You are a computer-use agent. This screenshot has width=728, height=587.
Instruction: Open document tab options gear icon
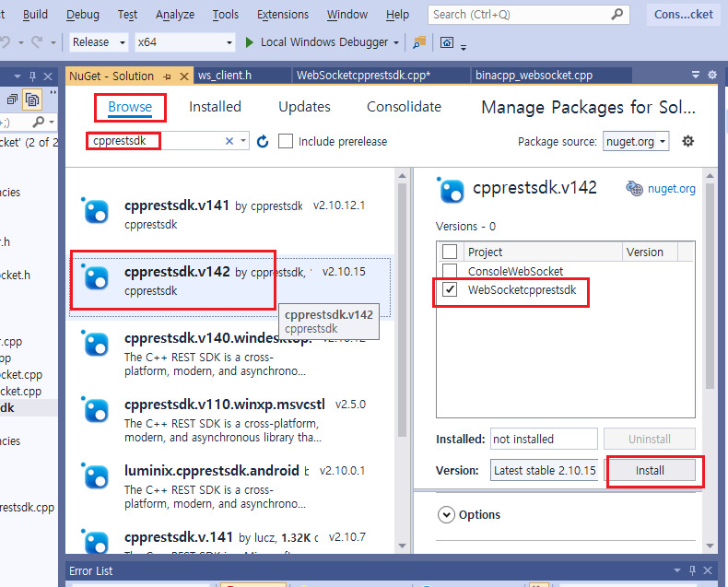coord(712,75)
